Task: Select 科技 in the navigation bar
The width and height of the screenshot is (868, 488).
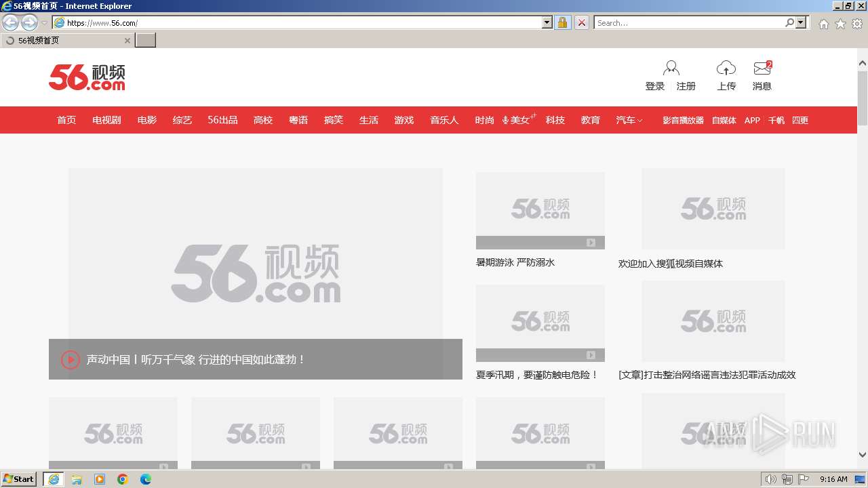Action: pos(555,120)
